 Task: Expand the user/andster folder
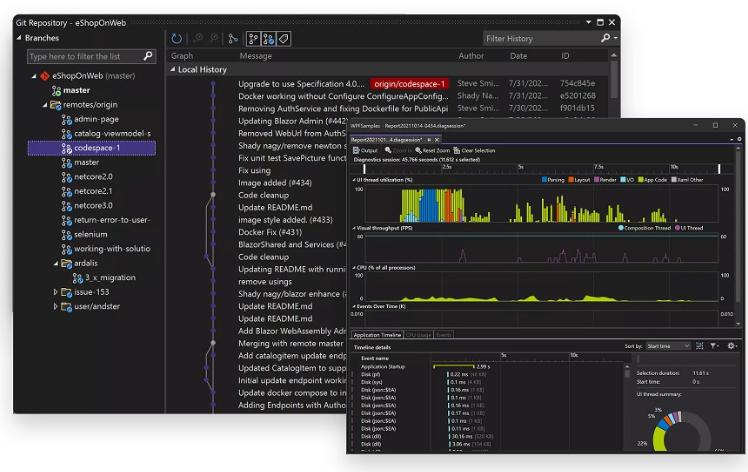pos(55,306)
